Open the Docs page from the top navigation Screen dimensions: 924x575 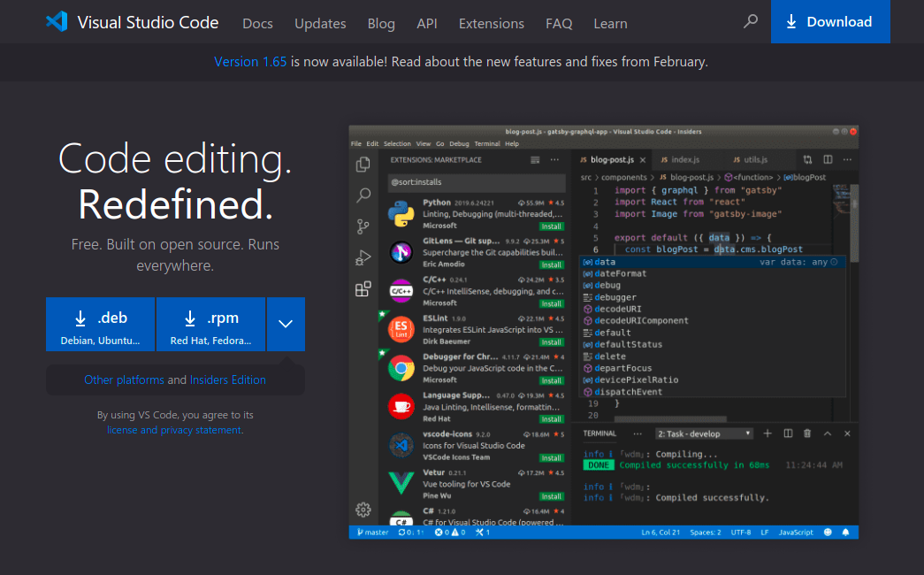tap(257, 24)
